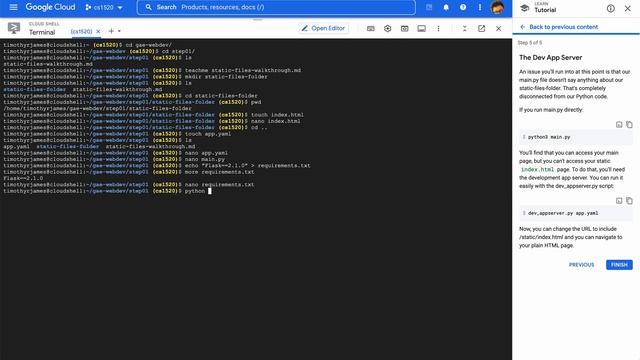Open the Google Cloud navigation menu
Image resolution: width=640 pixels, height=360 pixels.
point(13,7)
